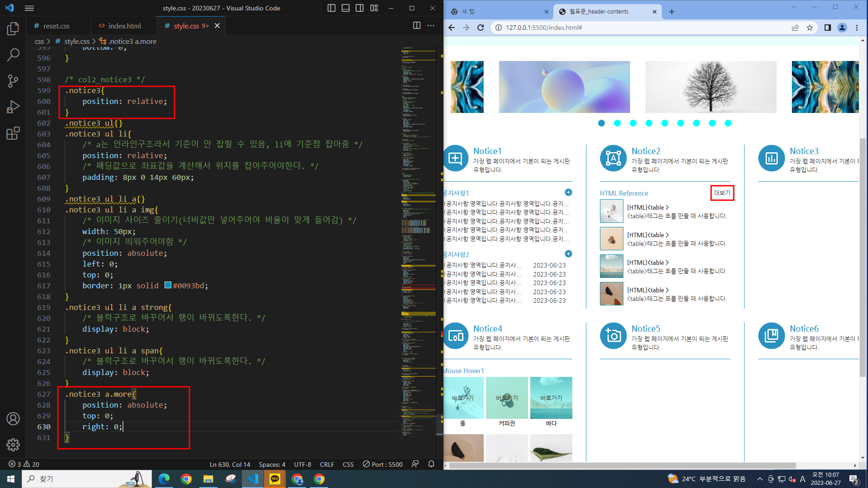Click the 더보기 link in Notice2
This screenshot has width=868, height=488.
tap(722, 193)
